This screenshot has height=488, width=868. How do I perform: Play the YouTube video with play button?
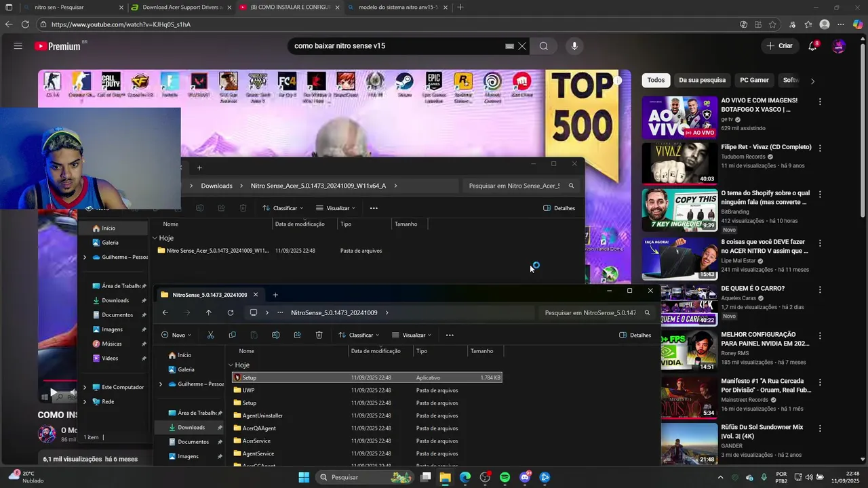pos(53,392)
